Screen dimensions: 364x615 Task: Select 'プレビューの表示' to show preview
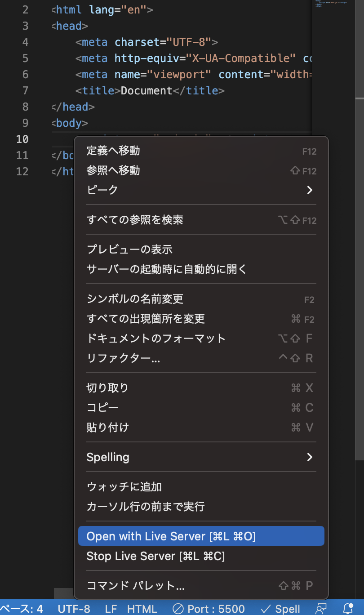(130, 249)
